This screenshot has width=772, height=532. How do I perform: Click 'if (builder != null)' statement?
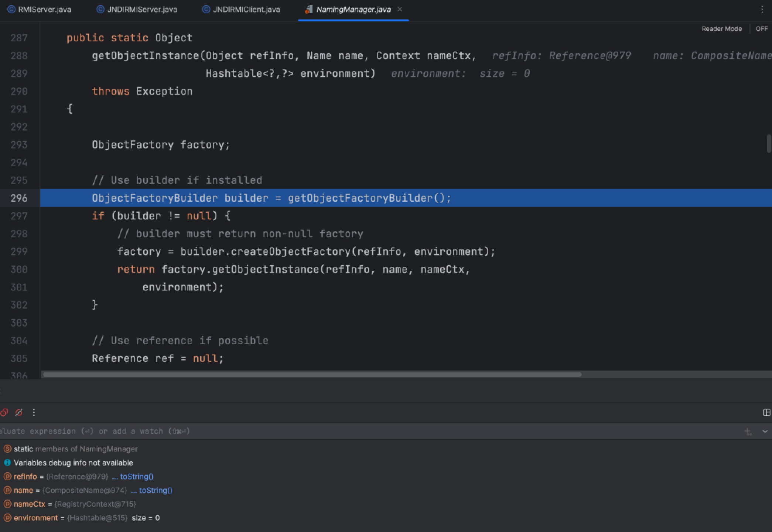(x=161, y=216)
